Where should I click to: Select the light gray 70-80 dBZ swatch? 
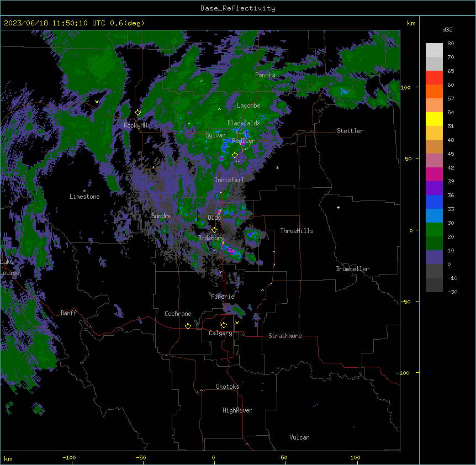tap(434, 50)
